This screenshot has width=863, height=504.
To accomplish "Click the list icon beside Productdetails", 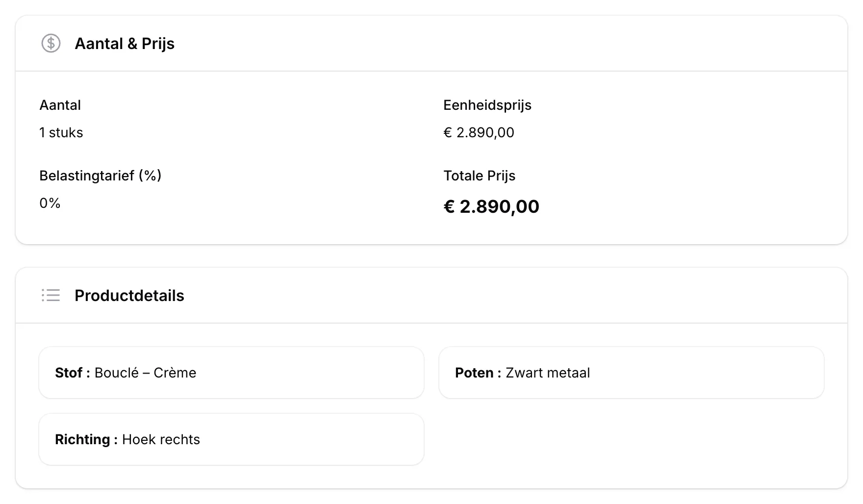I will pyautogui.click(x=51, y=295).
